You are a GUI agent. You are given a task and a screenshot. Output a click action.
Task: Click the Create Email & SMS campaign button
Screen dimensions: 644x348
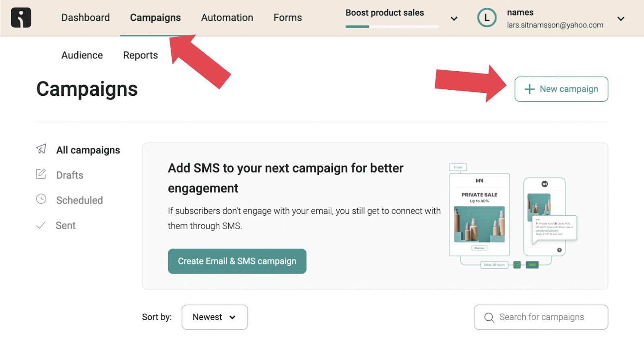coord(237,261)
